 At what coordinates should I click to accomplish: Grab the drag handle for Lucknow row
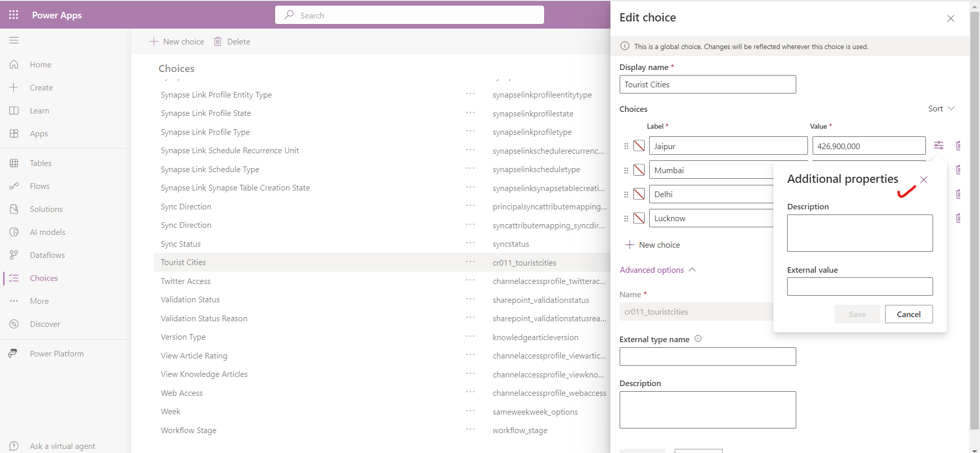(626, 219)
